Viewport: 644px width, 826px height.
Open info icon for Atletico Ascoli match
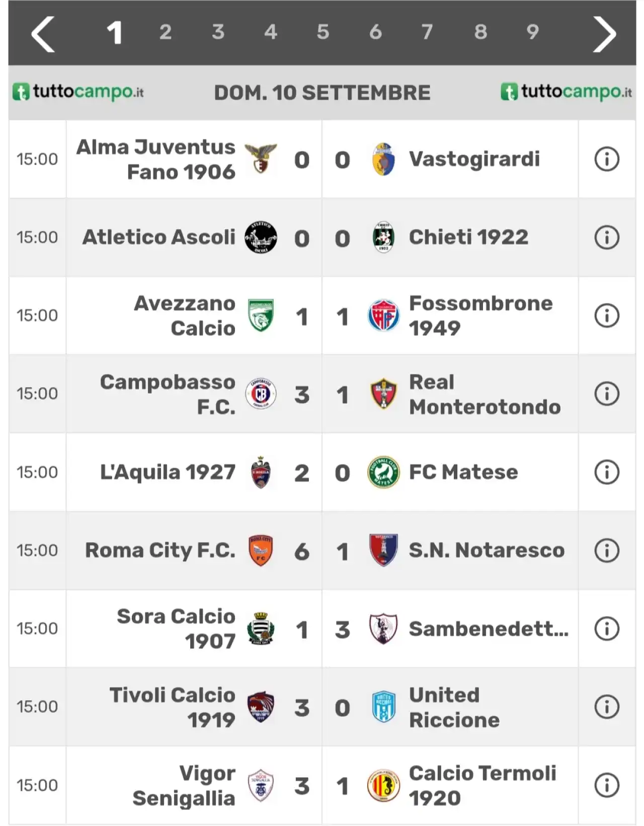click(607, 237)
